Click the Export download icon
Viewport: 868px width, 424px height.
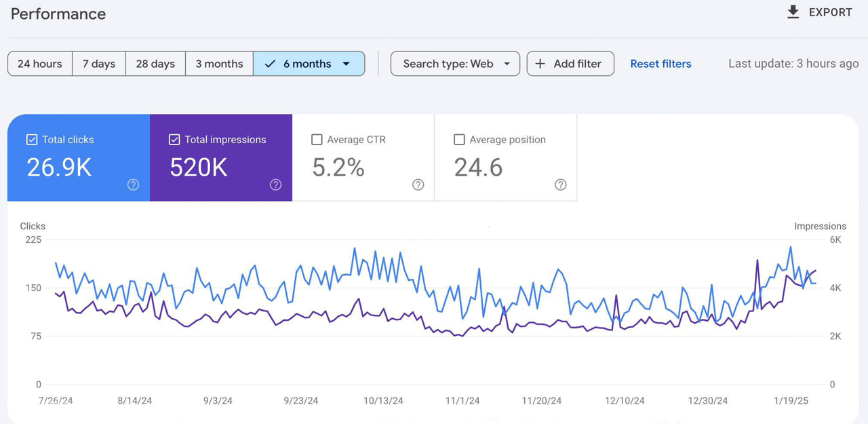tap(793, 12)
